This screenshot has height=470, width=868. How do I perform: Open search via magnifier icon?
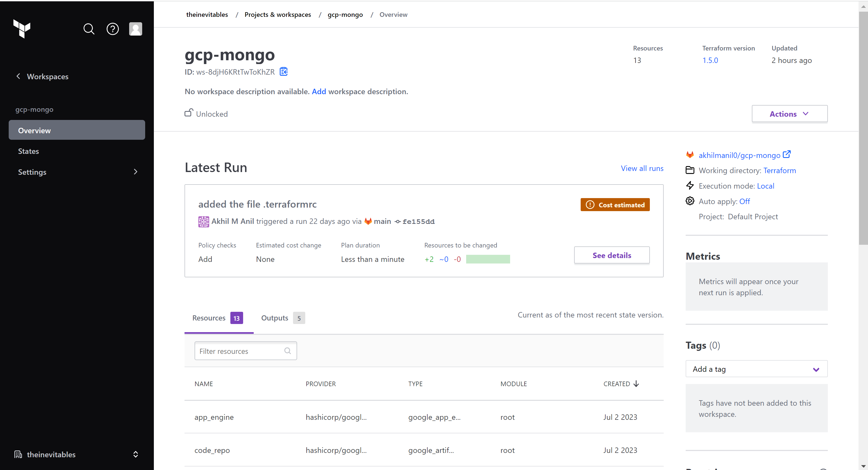point(89,29)
